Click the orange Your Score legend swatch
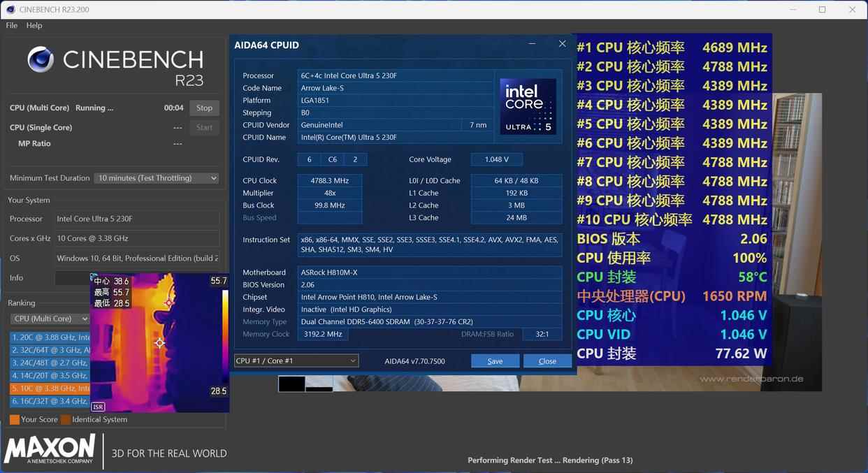Screen dimensions: 868x473 [x=15, y=420]
